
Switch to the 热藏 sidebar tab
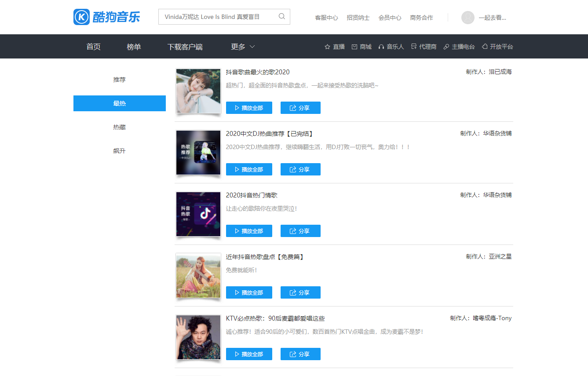(x=119, y=127)
